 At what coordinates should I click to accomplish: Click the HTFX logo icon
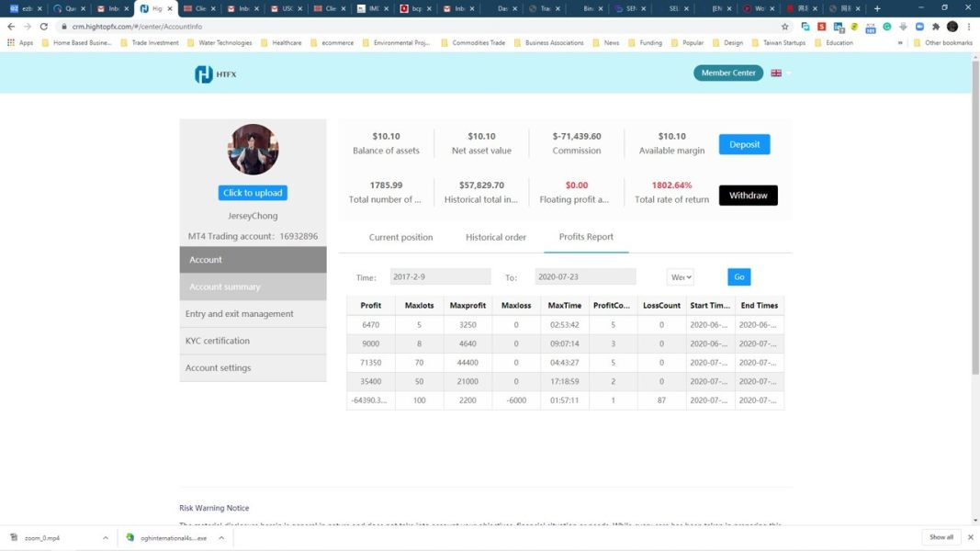[x=204, y=73]
